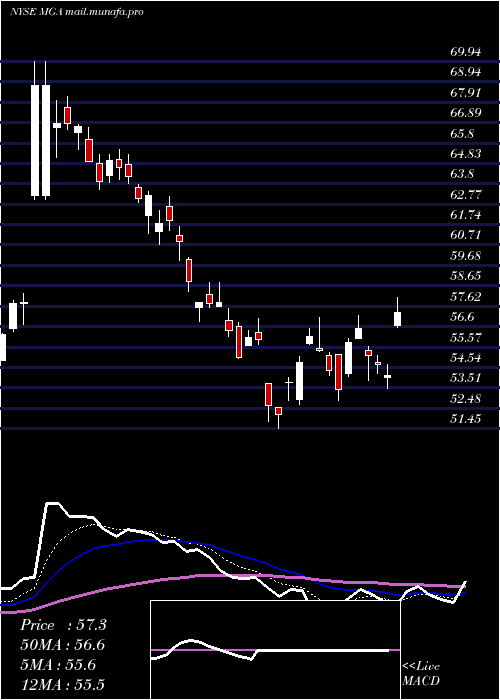Select the 54.54 price axis label

coord(466,358)
